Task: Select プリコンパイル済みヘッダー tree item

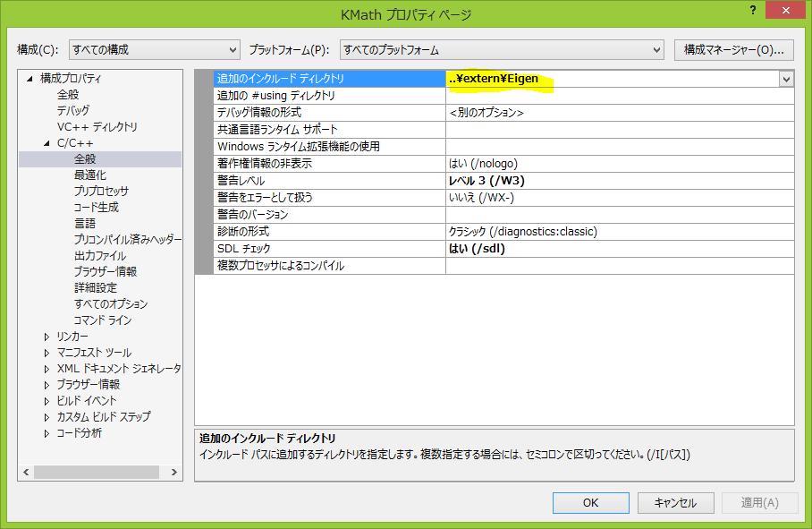Action: coord(127,239)
